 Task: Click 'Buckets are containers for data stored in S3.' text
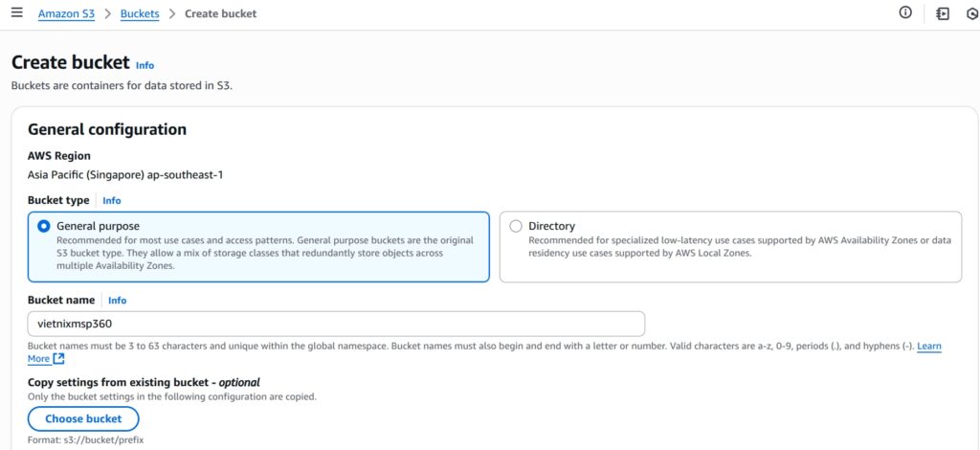point(122,85)
